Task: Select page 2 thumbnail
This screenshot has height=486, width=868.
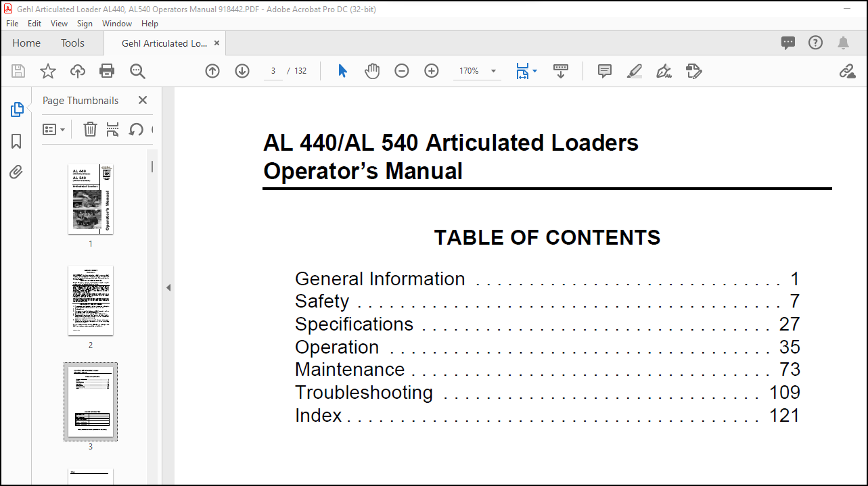Action: click(x=91, y=300)
